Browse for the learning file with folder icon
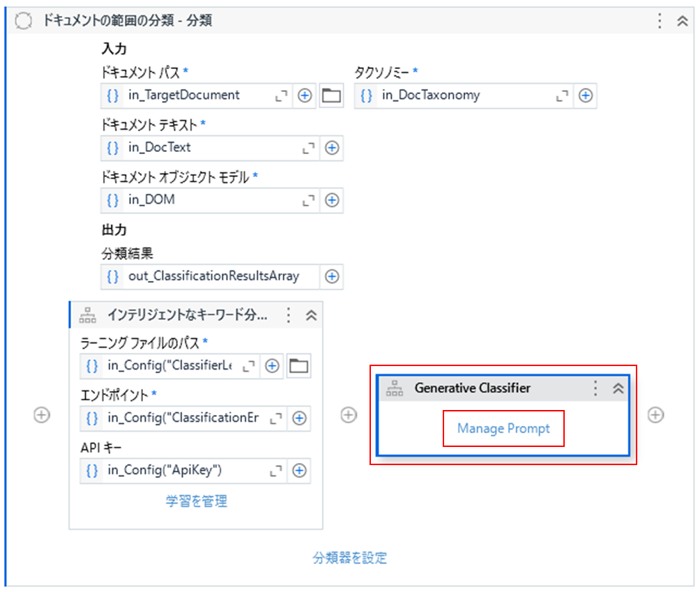 pyautogui.click(x=298, y=366)
